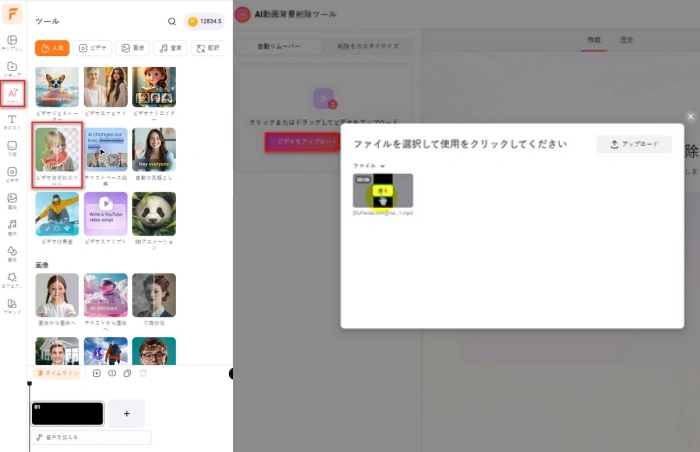Open the girl image-to-image tool

[x=57, y=295]
